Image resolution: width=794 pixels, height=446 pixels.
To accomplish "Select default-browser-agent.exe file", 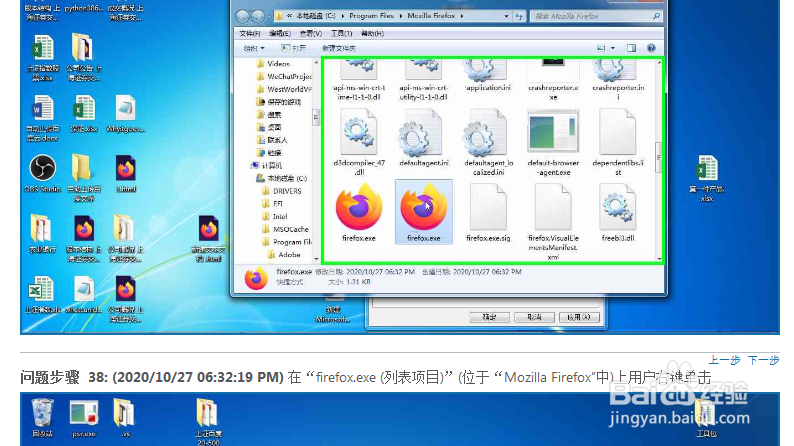I will click(553, 142).
